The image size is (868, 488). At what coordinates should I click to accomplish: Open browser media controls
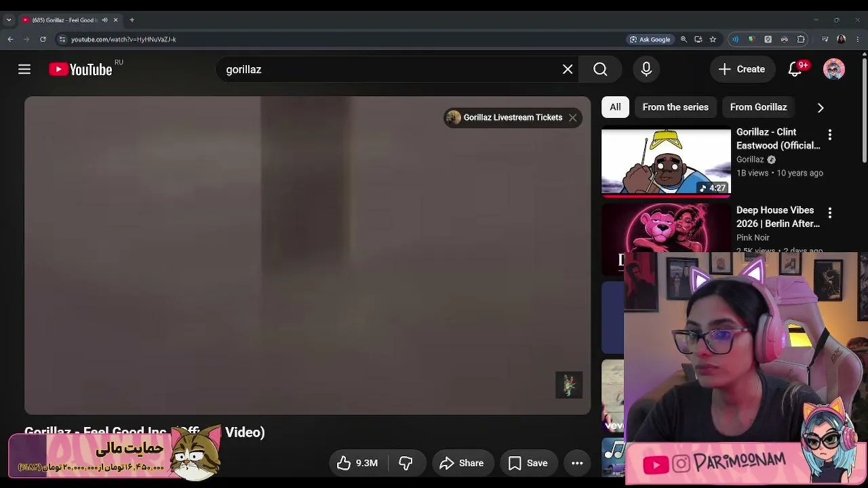pyautogui.click(x=825, y=39)
